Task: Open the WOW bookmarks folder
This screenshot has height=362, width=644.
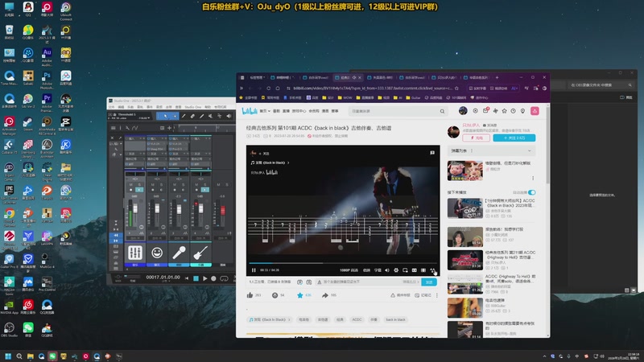Action: tap(345, 98)
